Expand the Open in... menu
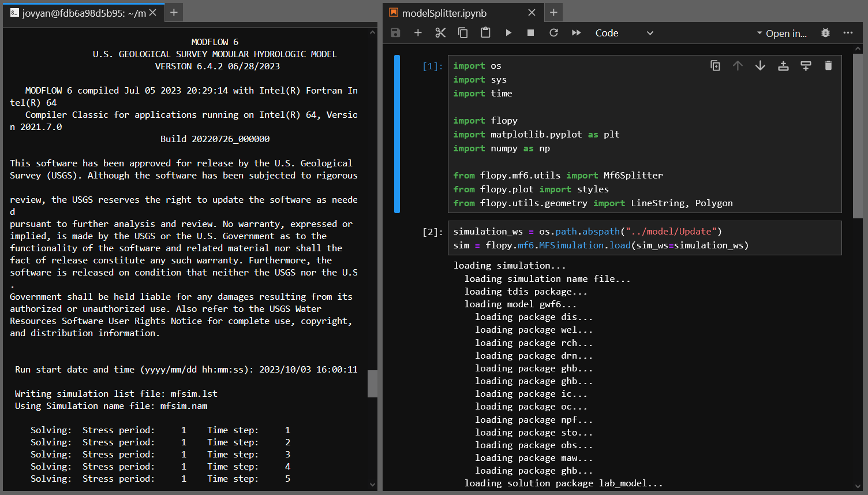Image resolution: width=868 pixels, height=495 pixels. pyautogui.click(x=782, y=34)
